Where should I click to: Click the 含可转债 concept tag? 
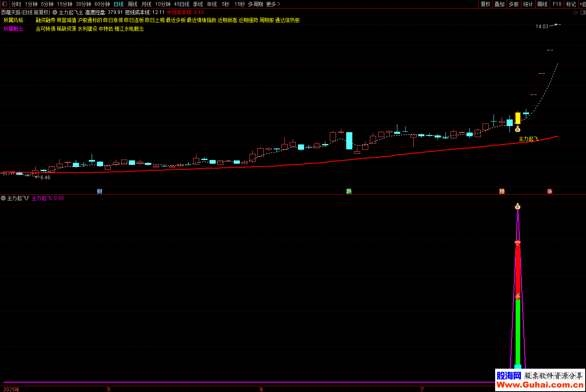(x=45, y=29)
